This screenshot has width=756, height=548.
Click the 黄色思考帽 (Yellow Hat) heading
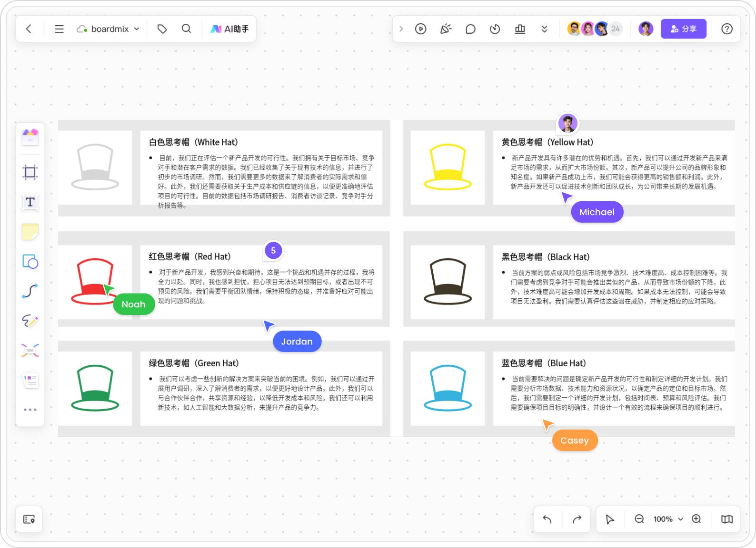click(547, 142)
